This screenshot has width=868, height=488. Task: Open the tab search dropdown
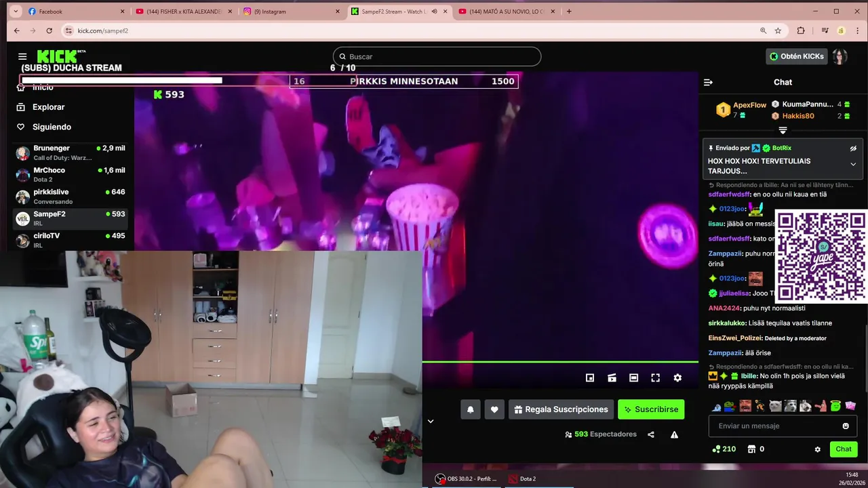pyautogui.click(x=14, y=12)
